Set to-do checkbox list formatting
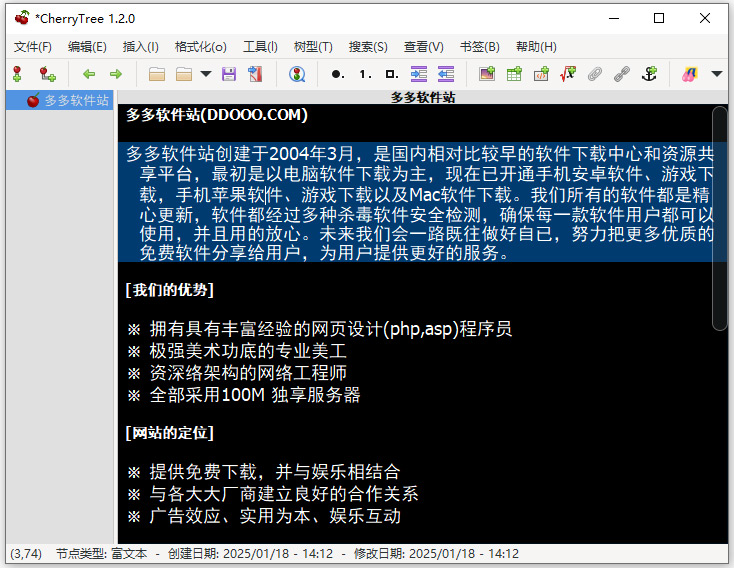 point(392,74)
